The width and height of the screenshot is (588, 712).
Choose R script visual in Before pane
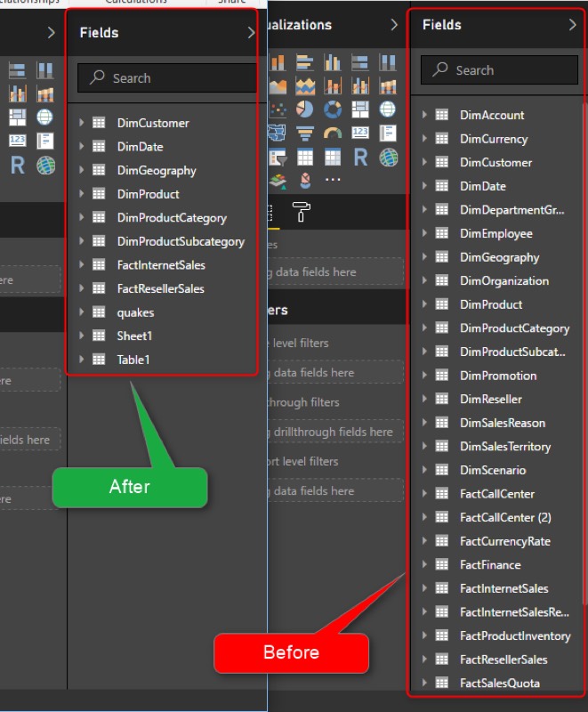pos(360,158)
